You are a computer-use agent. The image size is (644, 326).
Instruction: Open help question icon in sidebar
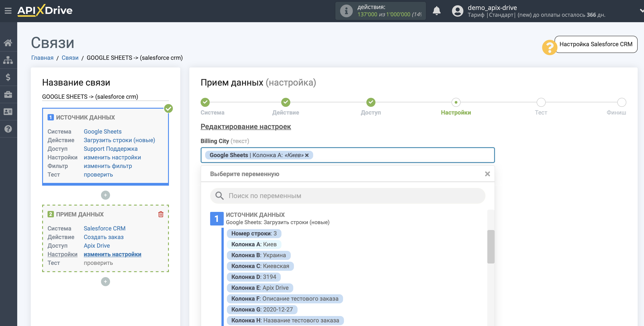(x=8, y=129)
